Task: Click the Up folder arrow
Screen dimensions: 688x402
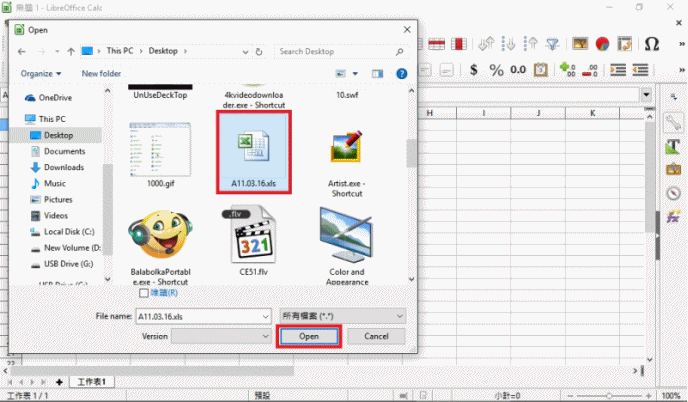Action: [71, 51]
